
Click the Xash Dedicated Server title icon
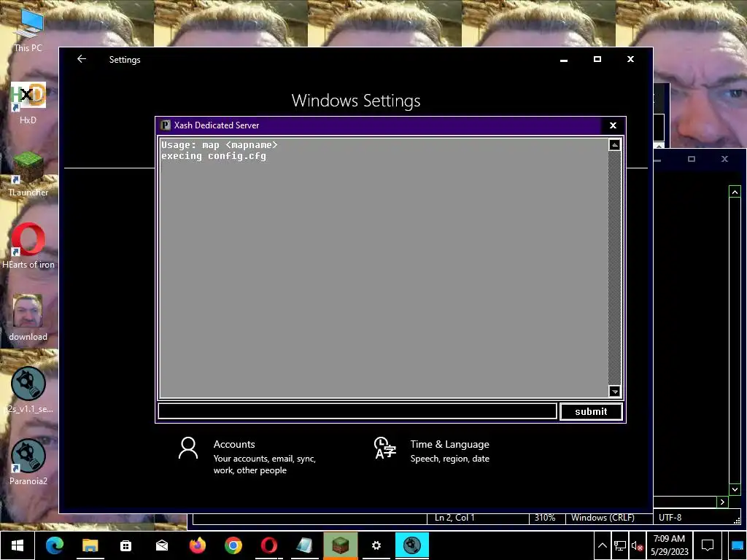click(x=166, y=125)
